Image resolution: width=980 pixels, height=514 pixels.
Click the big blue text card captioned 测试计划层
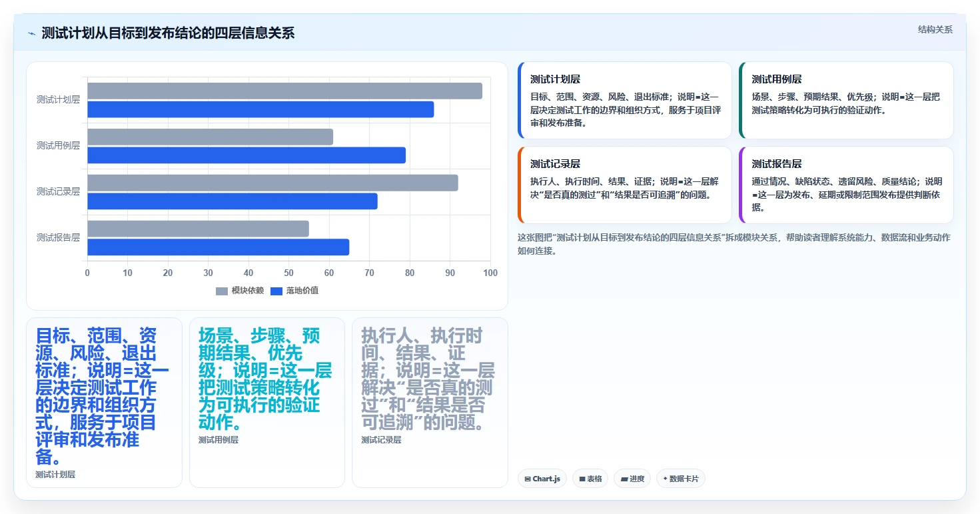tap(104, 403)
